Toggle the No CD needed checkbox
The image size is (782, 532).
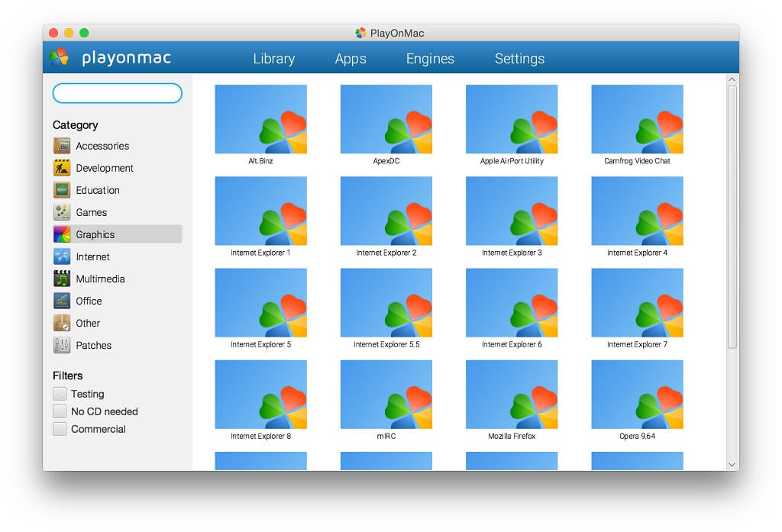click(x=60, y=411)
